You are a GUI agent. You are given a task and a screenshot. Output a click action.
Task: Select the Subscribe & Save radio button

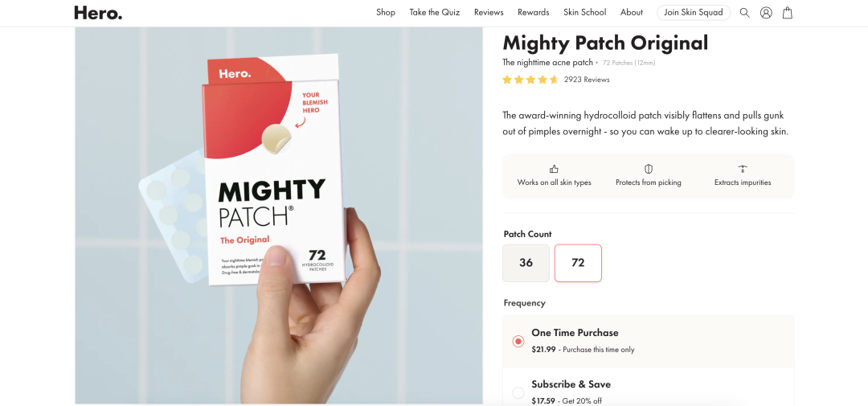[x=518, y=392]
